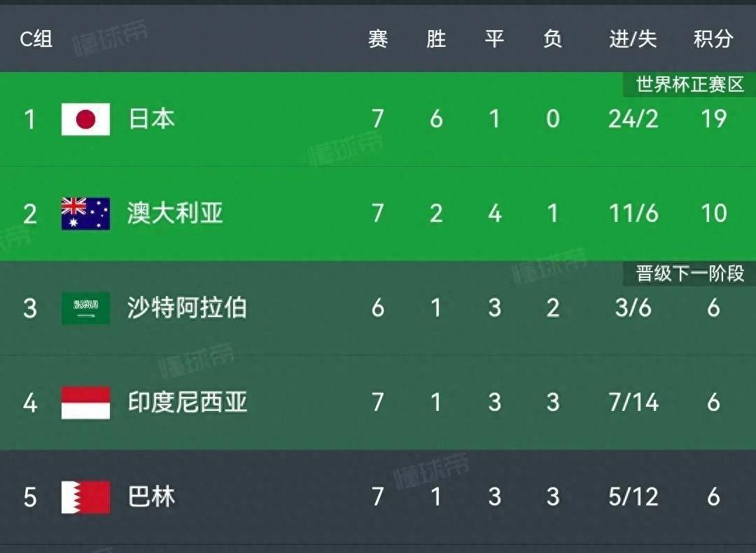Image resolution: width=756 pixels, height=553 pixels.
Task: Click Japan's 24/2 goals value
Action: (633, 119)
